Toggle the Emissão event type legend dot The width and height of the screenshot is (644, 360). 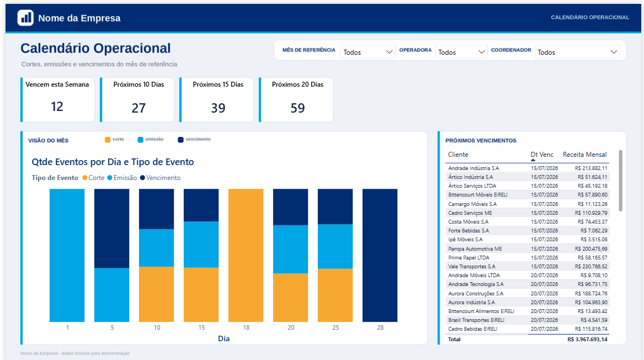click(x=110, y=178)
